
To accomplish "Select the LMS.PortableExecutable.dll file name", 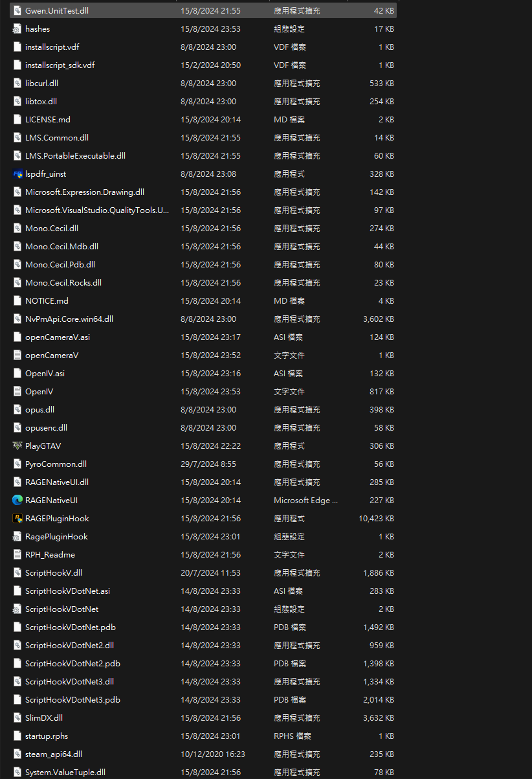I will click(75, 156).
